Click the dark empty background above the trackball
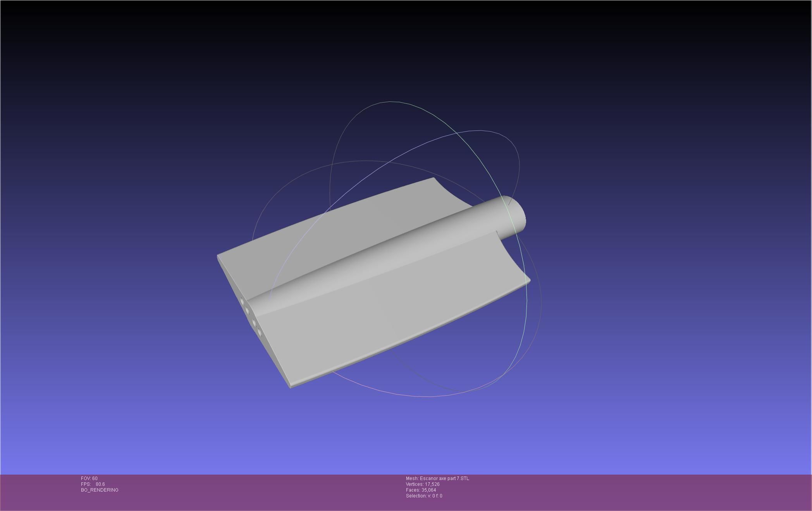 [x=387, y=46]
